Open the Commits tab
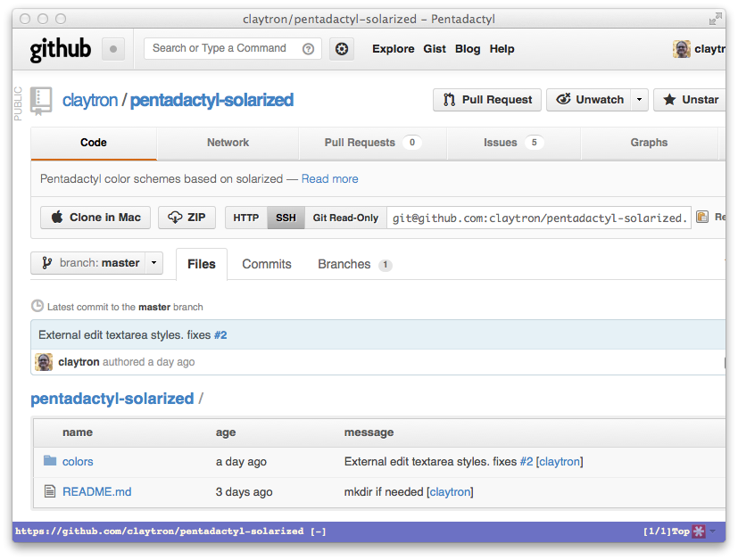Screen dimensions: 738x560 tap(267, 264)
